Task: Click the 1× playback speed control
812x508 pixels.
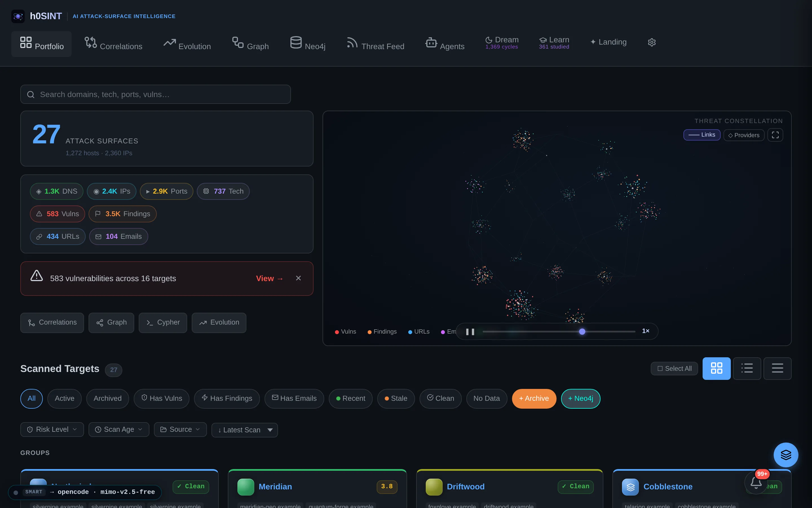Action: click(646, 331)
